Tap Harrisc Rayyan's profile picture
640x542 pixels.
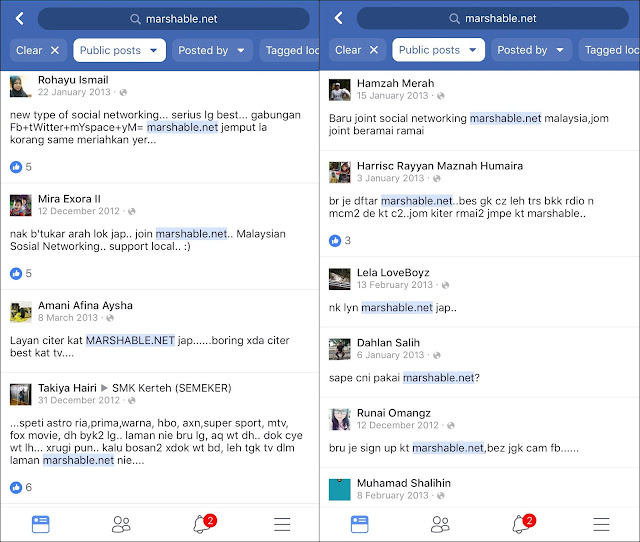coord(340,172)
